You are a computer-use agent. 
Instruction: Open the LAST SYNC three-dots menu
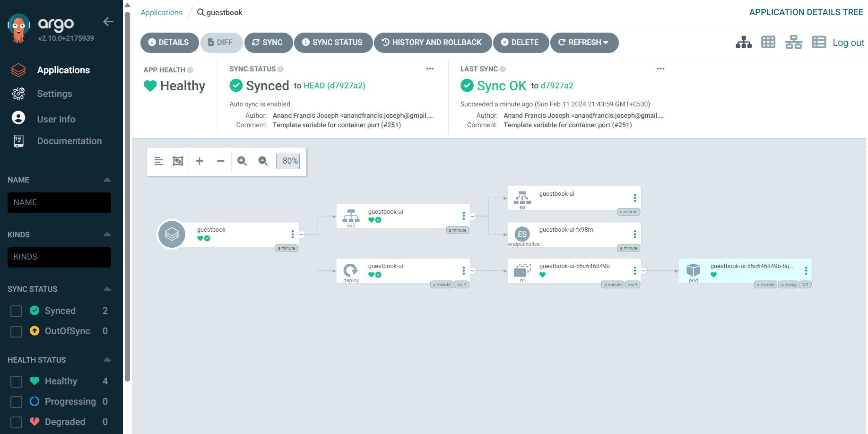pos(660,69)
